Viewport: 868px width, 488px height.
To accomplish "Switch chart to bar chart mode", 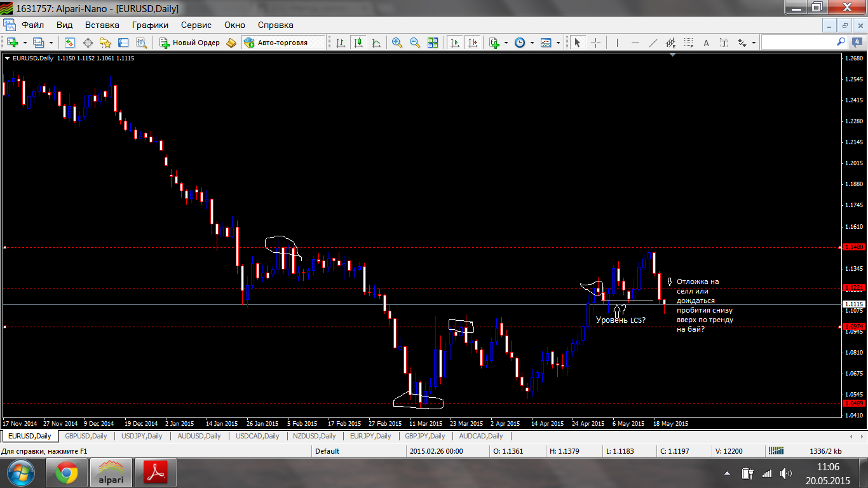I will click(x=341, y=43).
